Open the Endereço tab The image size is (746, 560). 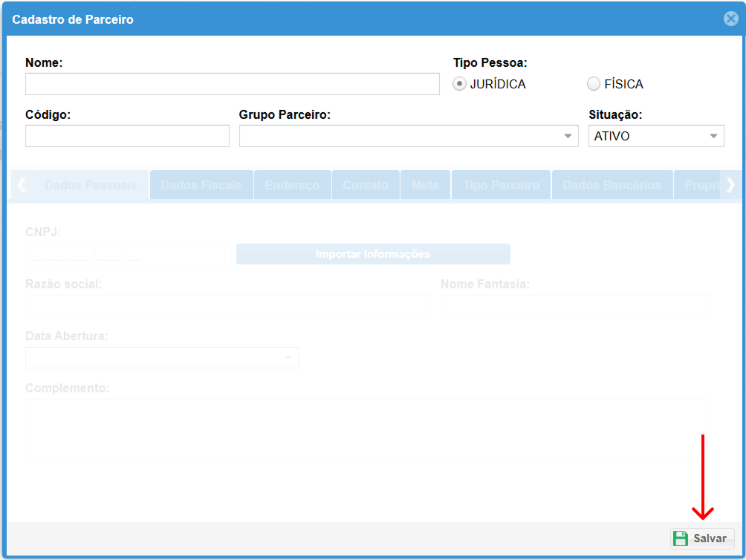[x=292, y=185]
